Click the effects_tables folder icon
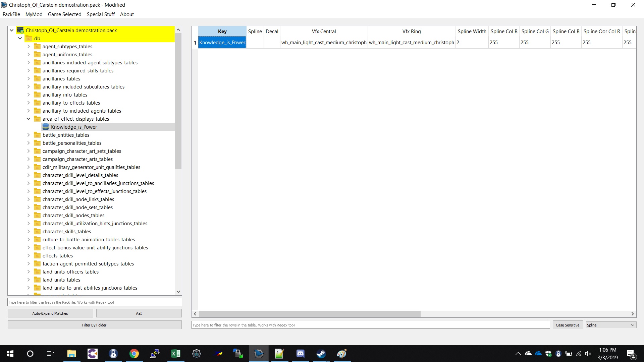Image resolution: width=644 pixels, height=362 pixels. [37, 256]
